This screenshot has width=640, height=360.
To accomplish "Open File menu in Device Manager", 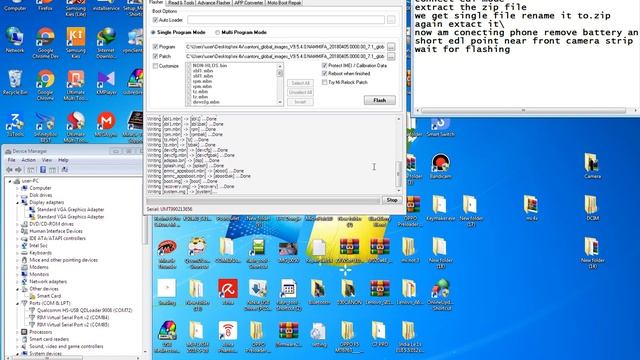I will 11,160.
